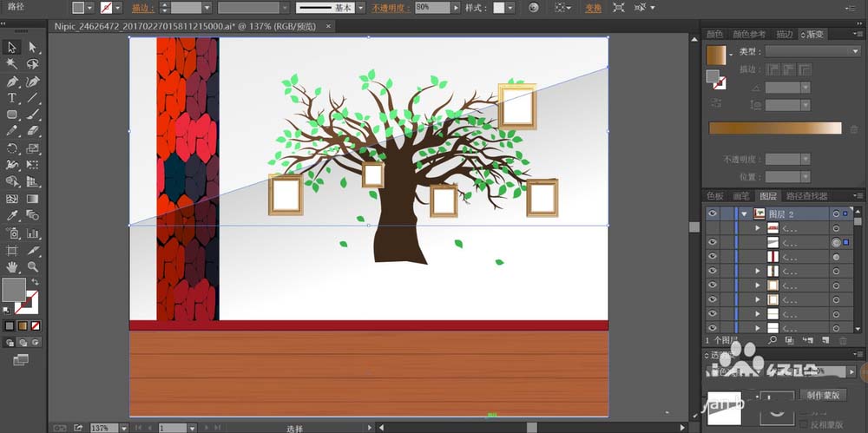868x433 pixels.
Task: Select the Zoom magnifier tool
Action: point(33,267)
